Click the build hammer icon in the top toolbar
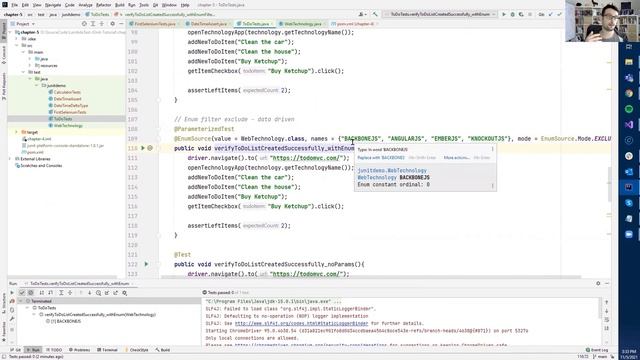Image resolution: width=640 pixels, height=360 pixels. (x=375, y=14)
